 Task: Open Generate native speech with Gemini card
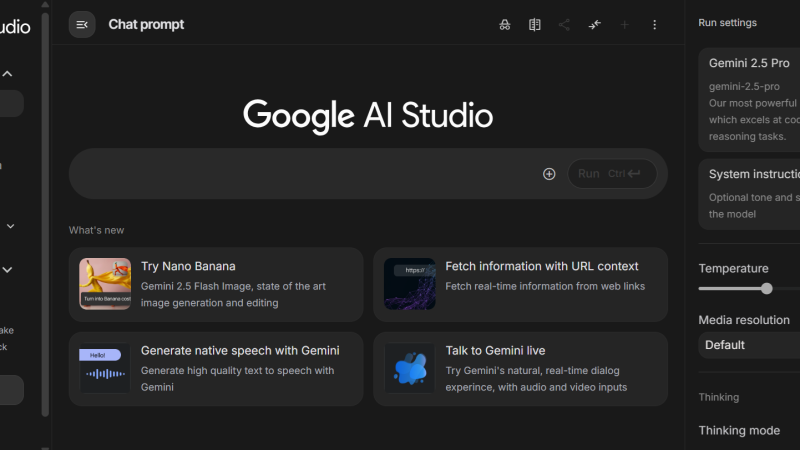pos(216,369)
